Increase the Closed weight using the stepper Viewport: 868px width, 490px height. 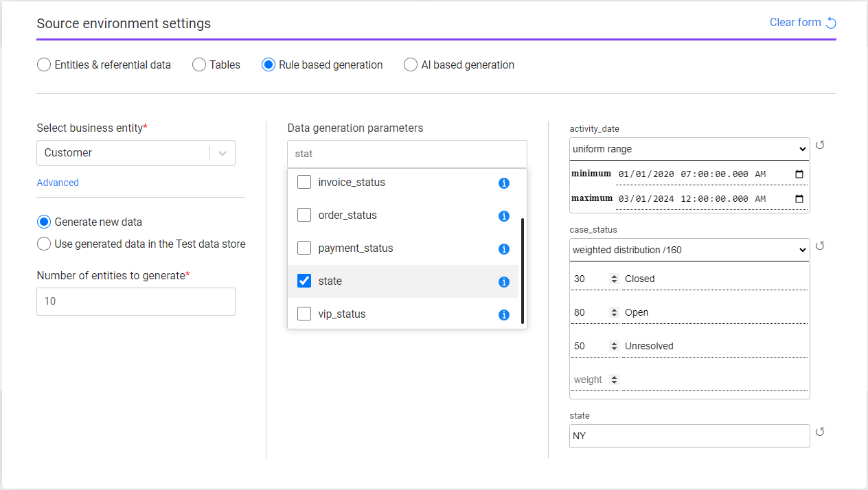[614, 275]
